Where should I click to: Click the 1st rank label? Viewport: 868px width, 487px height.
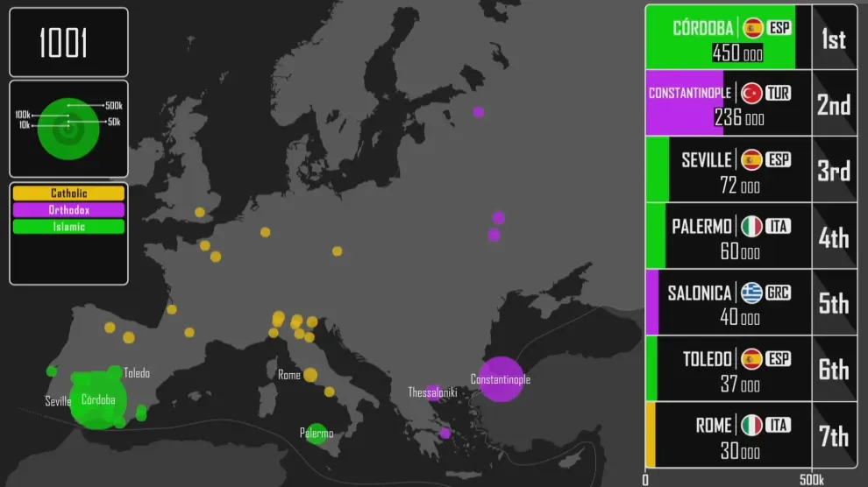point(833,39)
